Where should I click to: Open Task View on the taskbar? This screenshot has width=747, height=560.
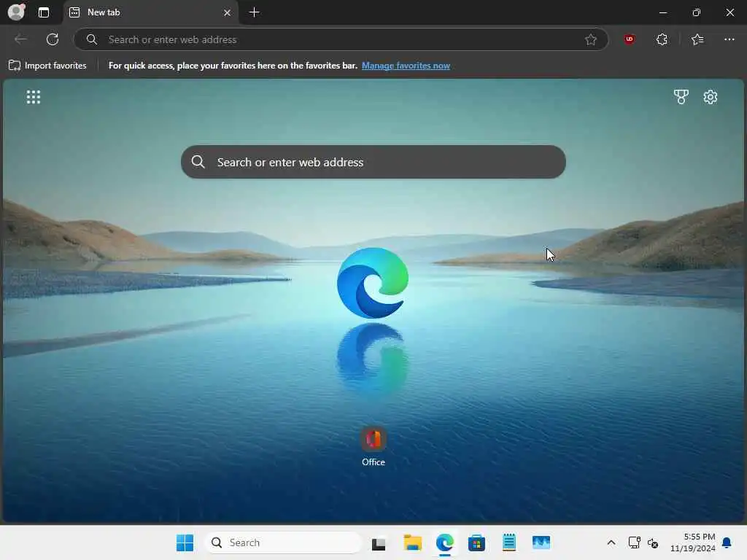coord(379,542)
